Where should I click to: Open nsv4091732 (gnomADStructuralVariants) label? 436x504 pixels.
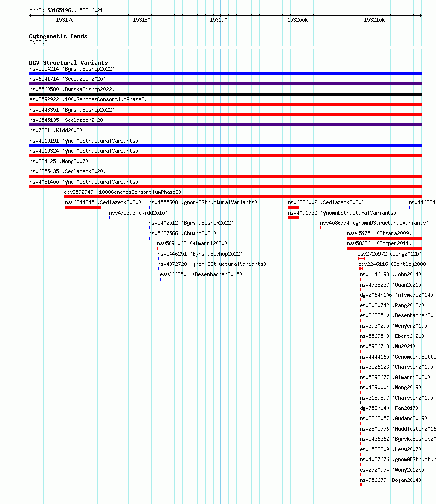click(x=342, y=213)
